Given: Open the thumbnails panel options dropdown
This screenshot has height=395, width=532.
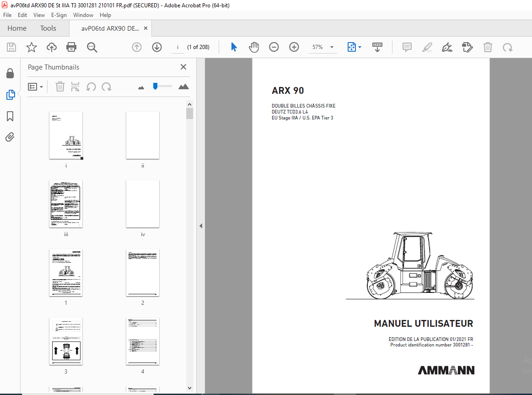Looking at the screenshot, I should tap(35, 87).
